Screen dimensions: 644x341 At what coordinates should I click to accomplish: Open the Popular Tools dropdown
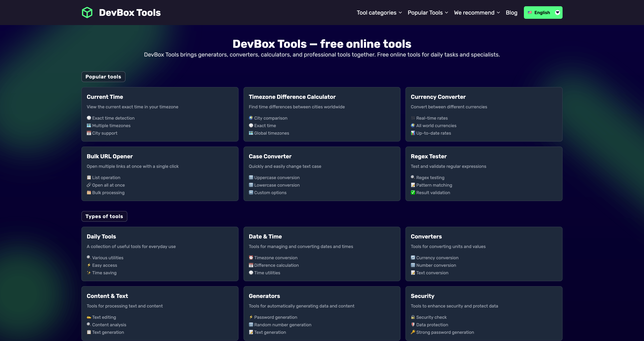428,13
